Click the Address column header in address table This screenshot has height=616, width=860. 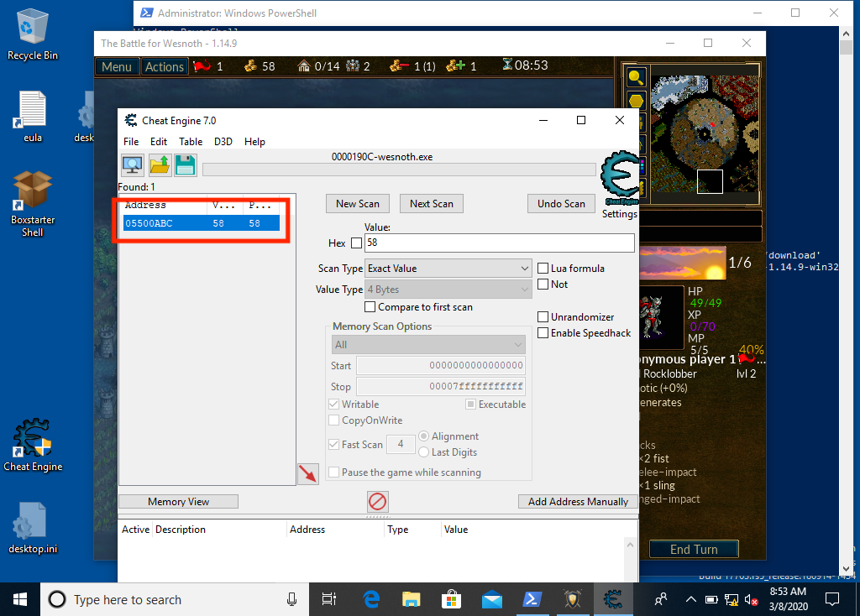[307, 530]
